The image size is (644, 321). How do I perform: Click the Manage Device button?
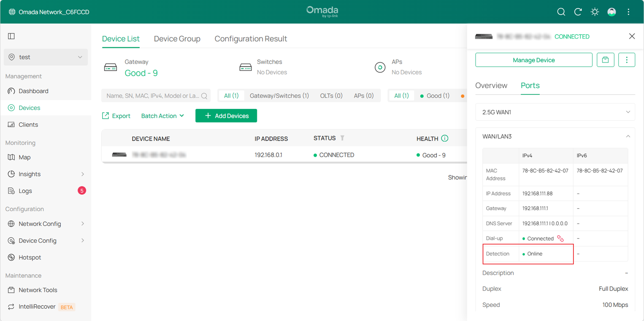(534, 60)
